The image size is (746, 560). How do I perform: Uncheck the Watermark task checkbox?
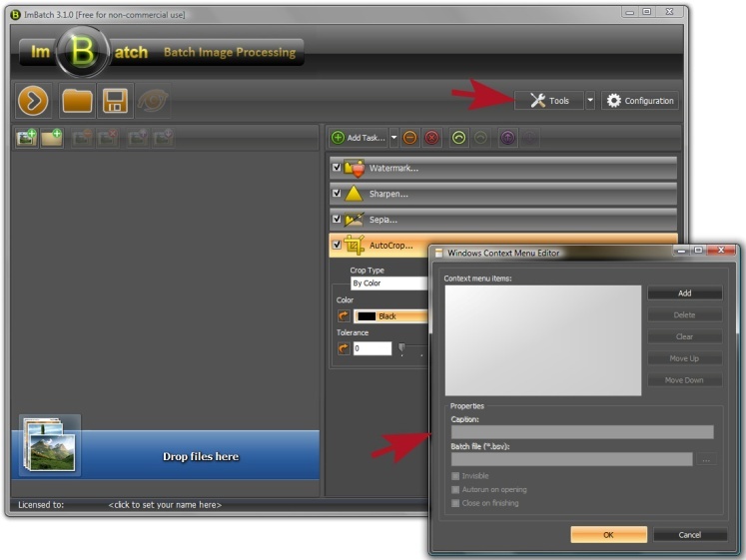tap(337, 168)
